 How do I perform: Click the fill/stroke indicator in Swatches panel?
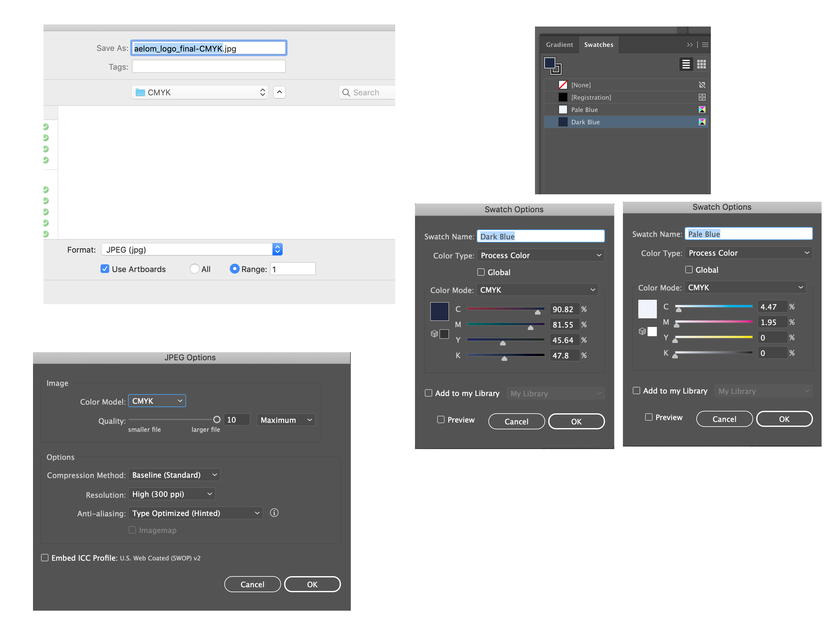click(552, 65)
